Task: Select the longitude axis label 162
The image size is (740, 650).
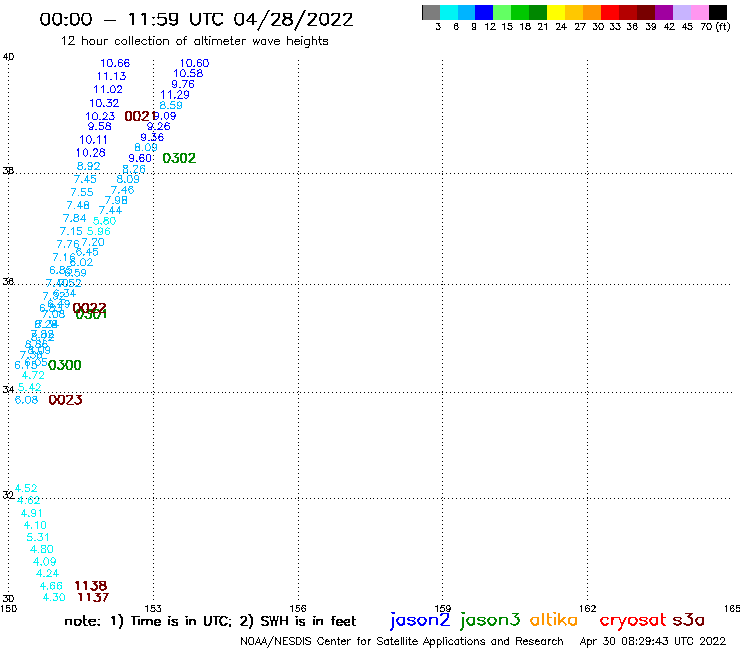Action: (x=588, y=608)
